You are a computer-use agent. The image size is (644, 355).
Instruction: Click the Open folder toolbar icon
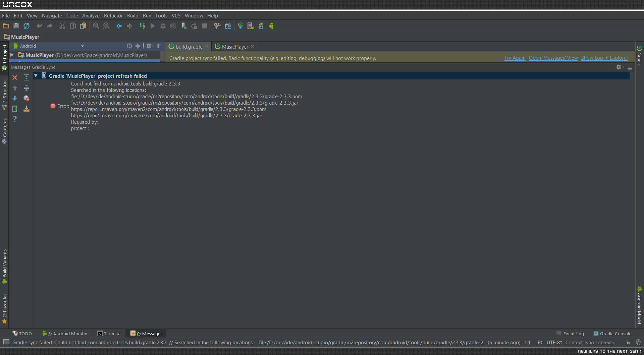pyautogui.click(x=6, y=26)
